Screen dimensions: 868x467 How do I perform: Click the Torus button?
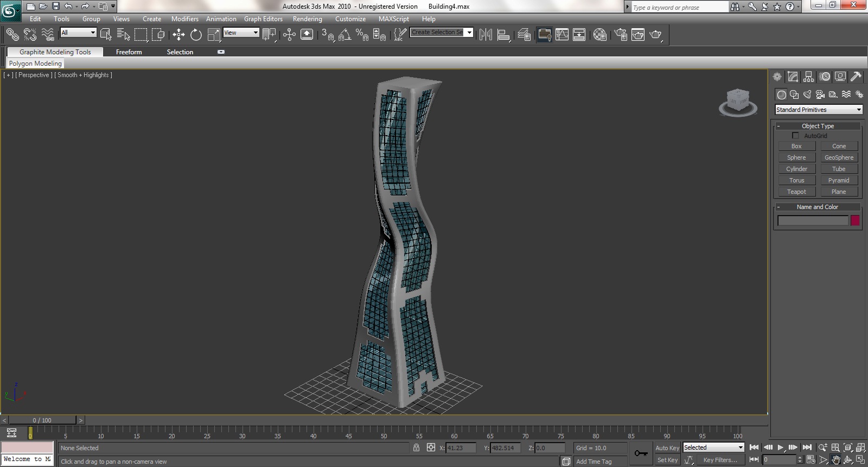[796, 180]
